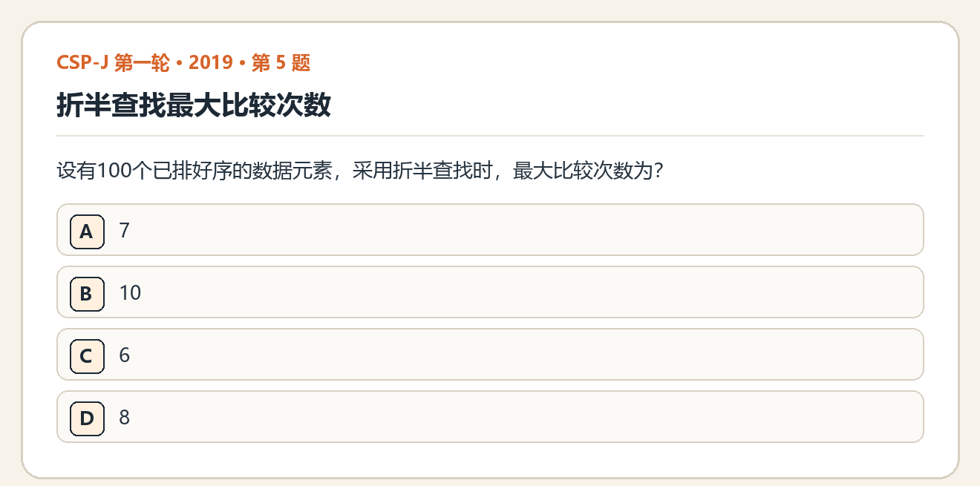Image resolution: width=980 pixels, height=486 pixels.
Task: Select answer option A with value 7
Action: click(x=490, y=230)
